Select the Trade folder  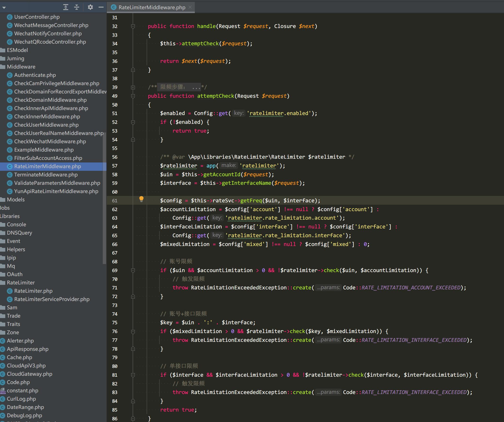(x=14, y=316)
